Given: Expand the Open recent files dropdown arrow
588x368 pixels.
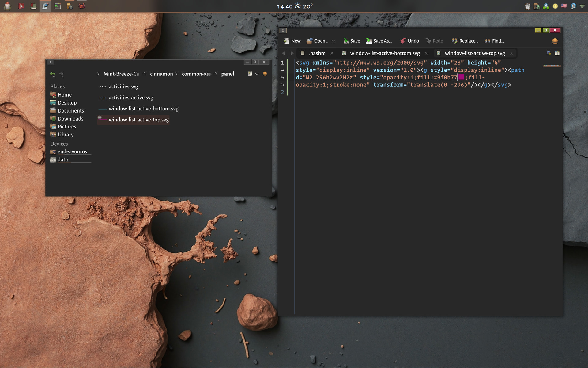Looking at the screenshot, I should [334, 41].
